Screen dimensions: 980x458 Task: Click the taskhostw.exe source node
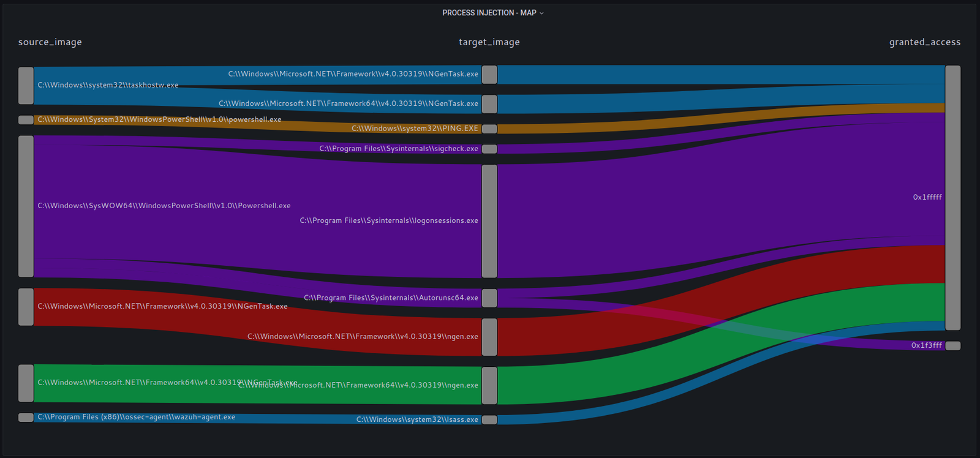coord(26,86)
